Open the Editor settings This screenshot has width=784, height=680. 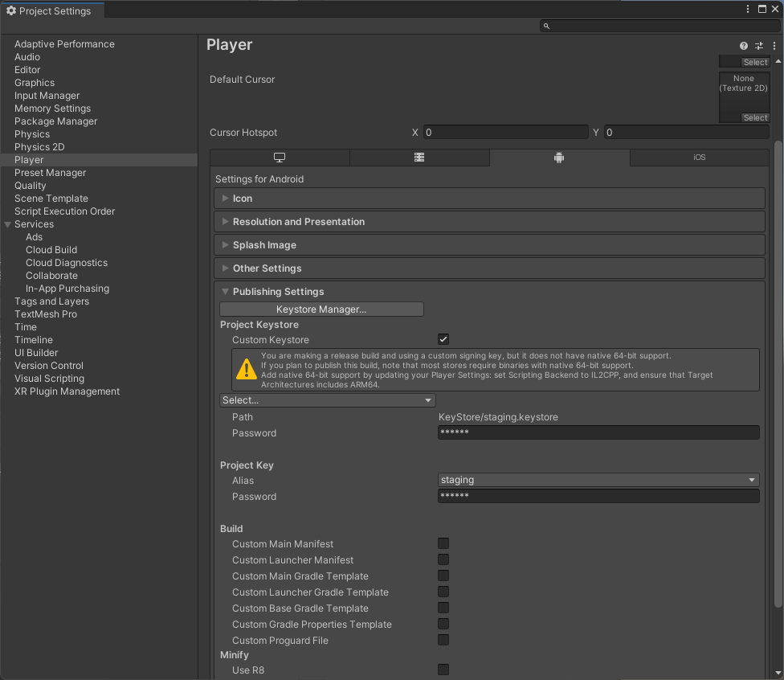27,70
